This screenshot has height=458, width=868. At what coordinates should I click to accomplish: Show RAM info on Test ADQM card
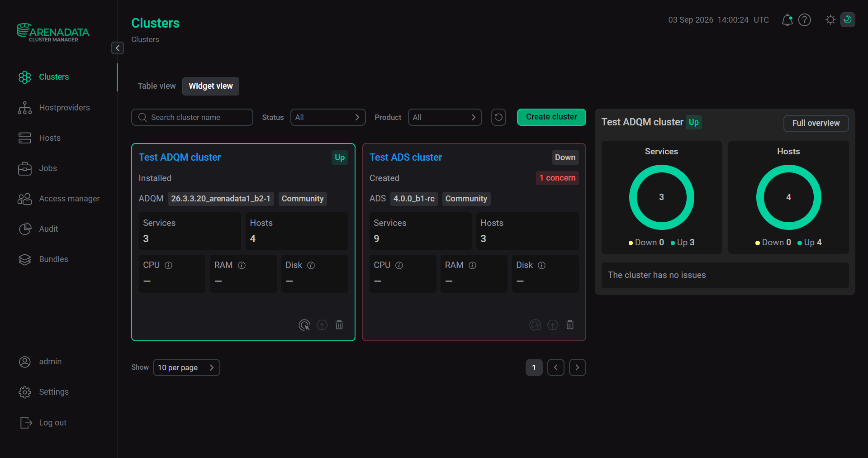(242, 265)
